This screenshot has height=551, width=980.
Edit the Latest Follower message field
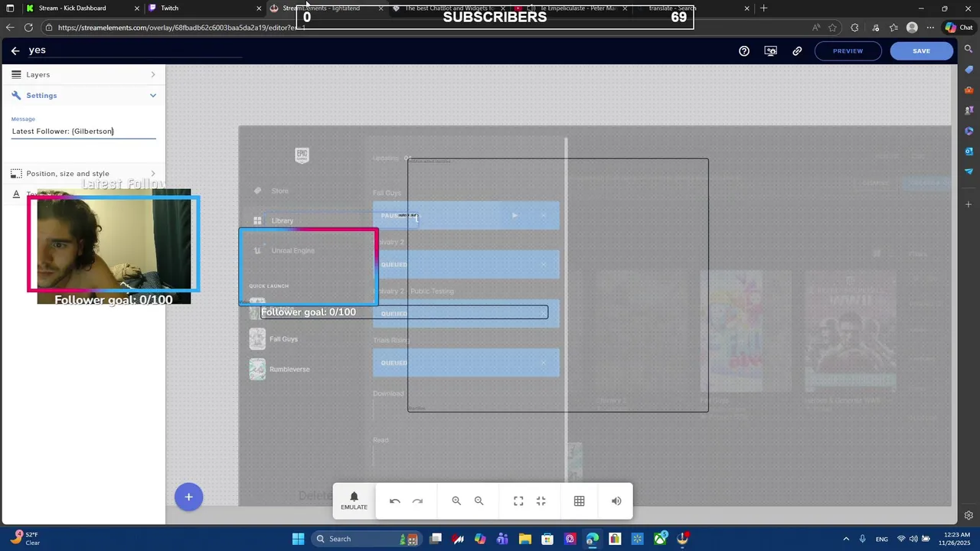(x=83, y=131)
